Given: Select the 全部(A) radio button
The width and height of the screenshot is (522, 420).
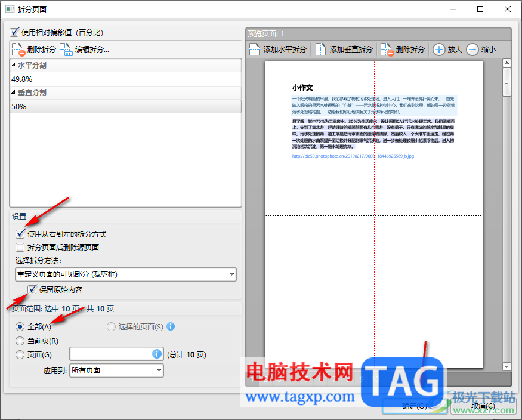Looking at the screenshot, I should (x=20, y=327).
